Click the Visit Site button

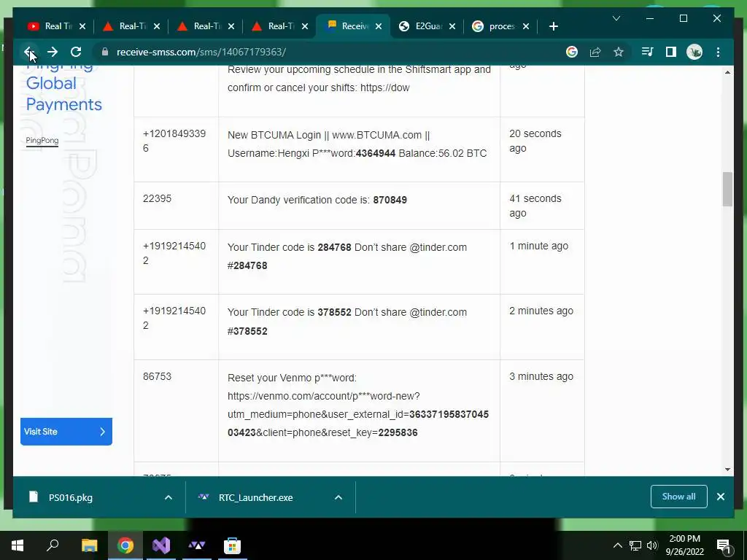click(x=66, y=432)
